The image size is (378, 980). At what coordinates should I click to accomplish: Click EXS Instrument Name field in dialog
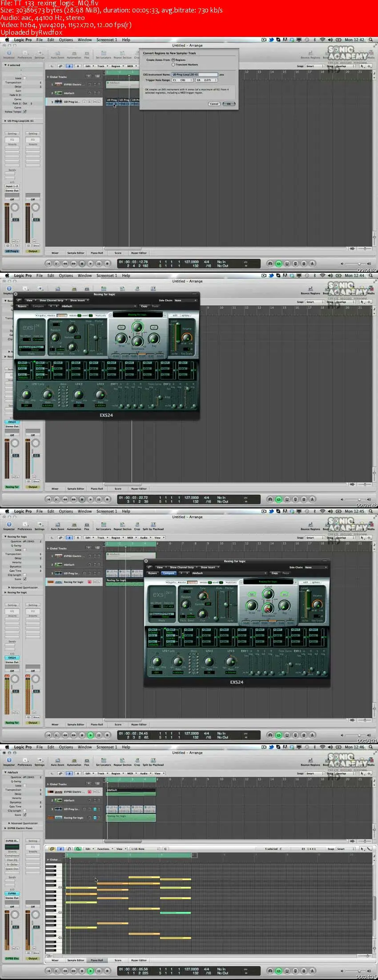[x=195, y=74]
